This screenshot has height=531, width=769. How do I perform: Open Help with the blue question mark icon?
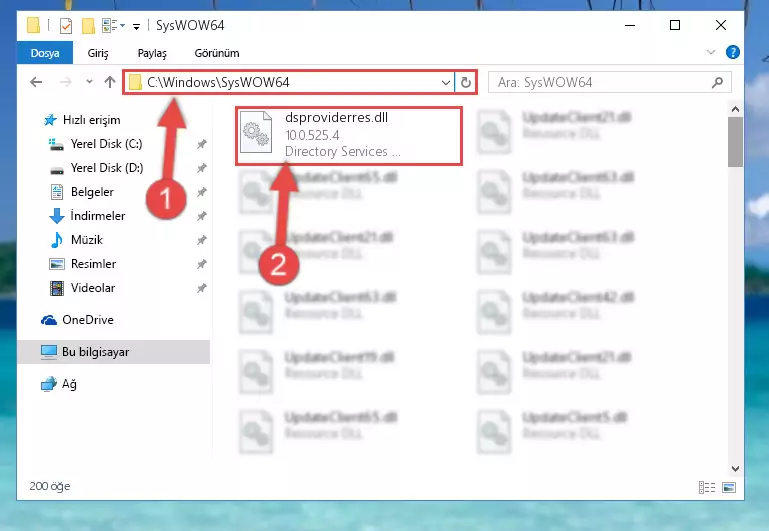733,52
